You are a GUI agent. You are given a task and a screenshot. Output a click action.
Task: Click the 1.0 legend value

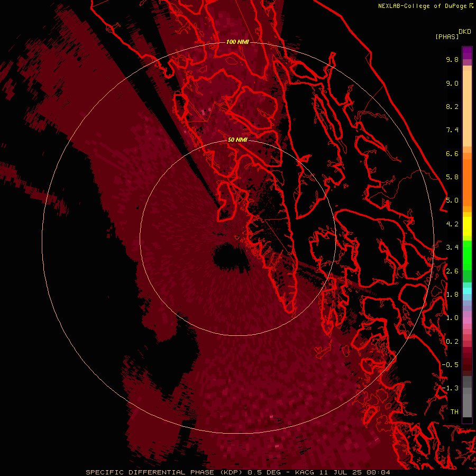pos(452,318)
